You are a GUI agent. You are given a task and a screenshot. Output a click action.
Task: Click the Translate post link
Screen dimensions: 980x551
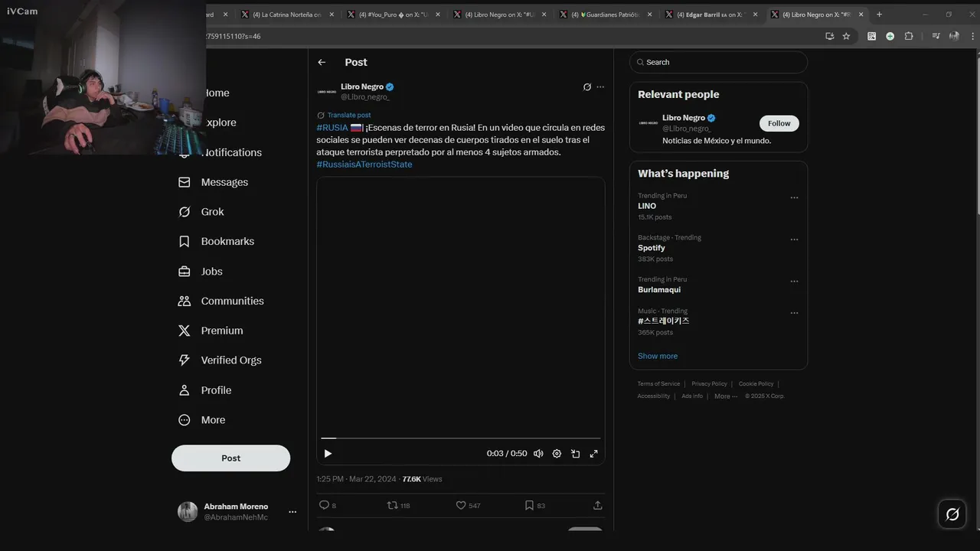(349, 115)
